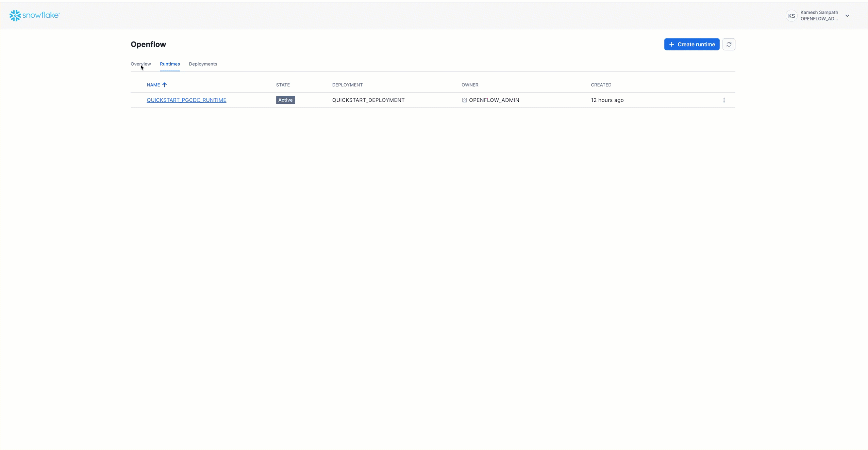868x450 pixels.
Task: Expand the account menu chevron
Action: point(847,16)
